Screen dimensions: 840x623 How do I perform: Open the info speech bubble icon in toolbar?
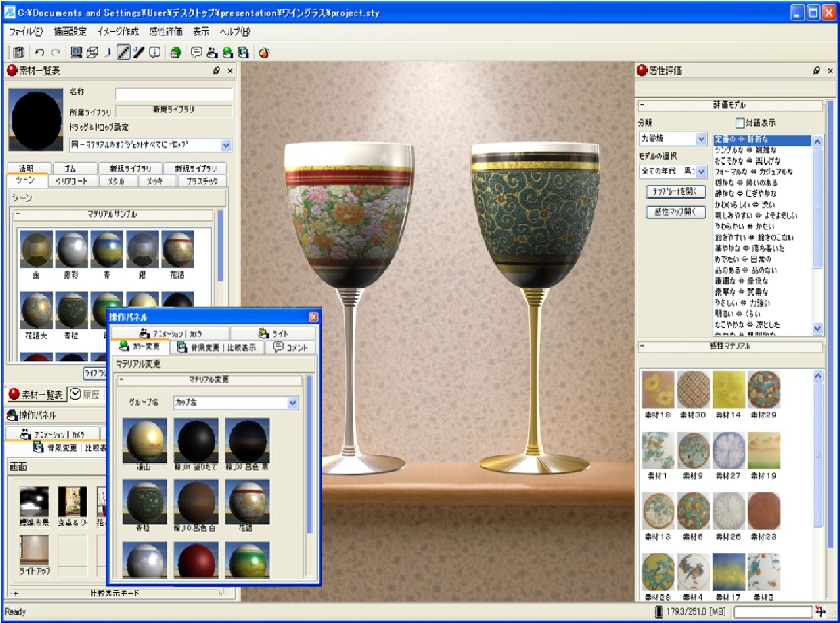pyautogui.click(x=155, y=52)
